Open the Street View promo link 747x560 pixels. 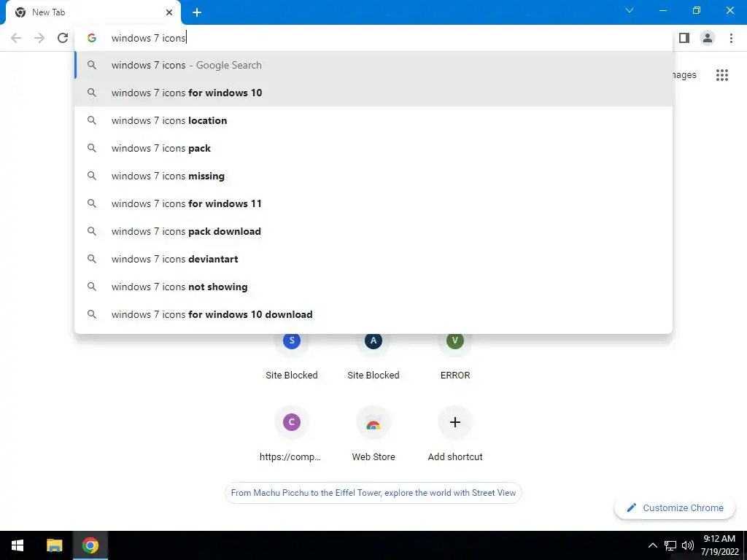point(373,493)
